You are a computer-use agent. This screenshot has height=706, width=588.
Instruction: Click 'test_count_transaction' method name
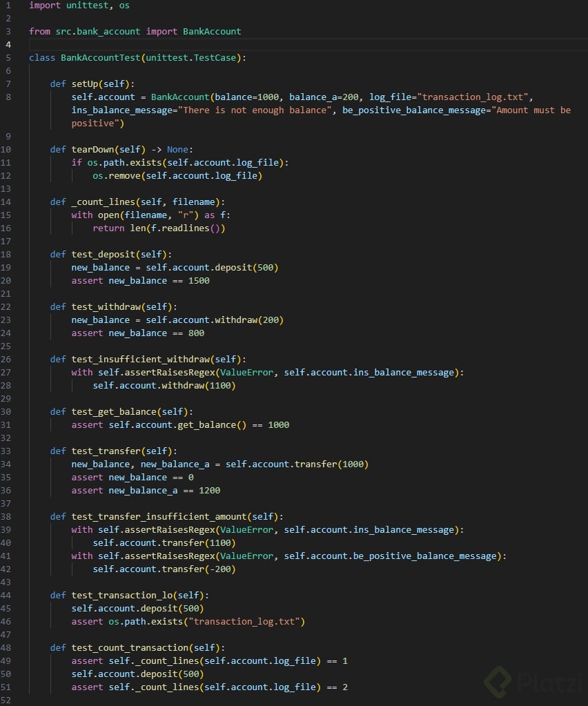pyautogui.click(x=130, y=647)
